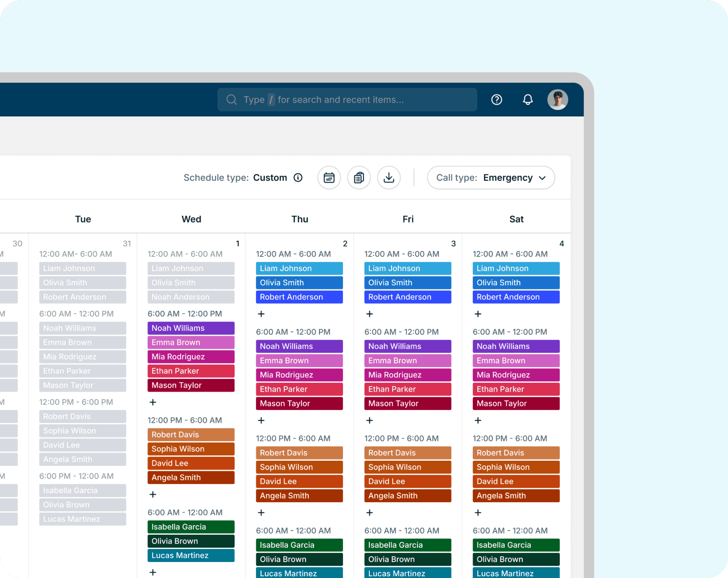Open the user profile avatar
Screen dimensions: 728x578
558,99
